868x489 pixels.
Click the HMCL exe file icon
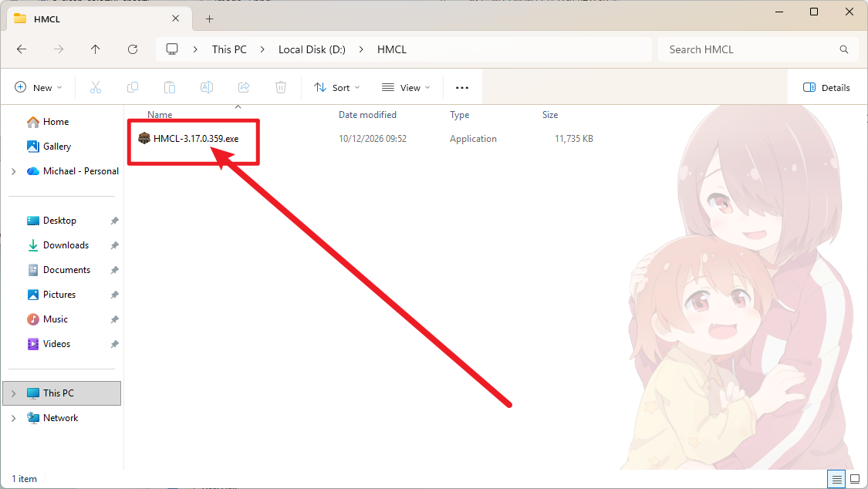click(x=144, y=138)
